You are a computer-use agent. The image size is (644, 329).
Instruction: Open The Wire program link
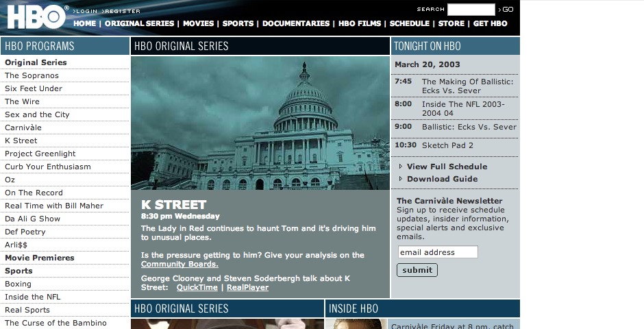pyautogui.click(x=22, y=101)
